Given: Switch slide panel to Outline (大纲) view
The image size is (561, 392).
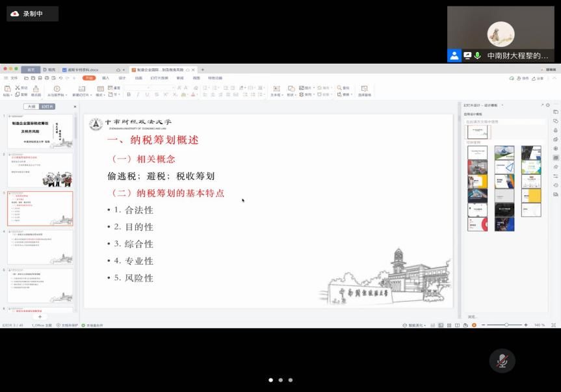Looking at the screenshot, I should coord(31,107).
